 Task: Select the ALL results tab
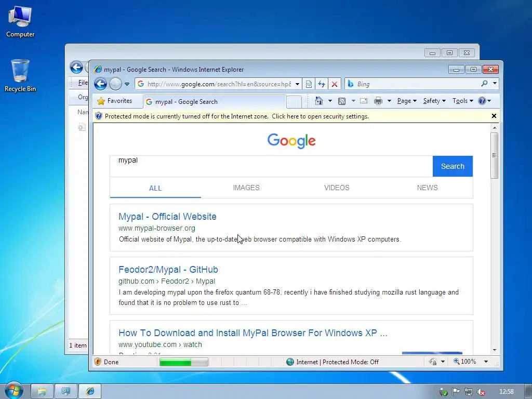155,188
